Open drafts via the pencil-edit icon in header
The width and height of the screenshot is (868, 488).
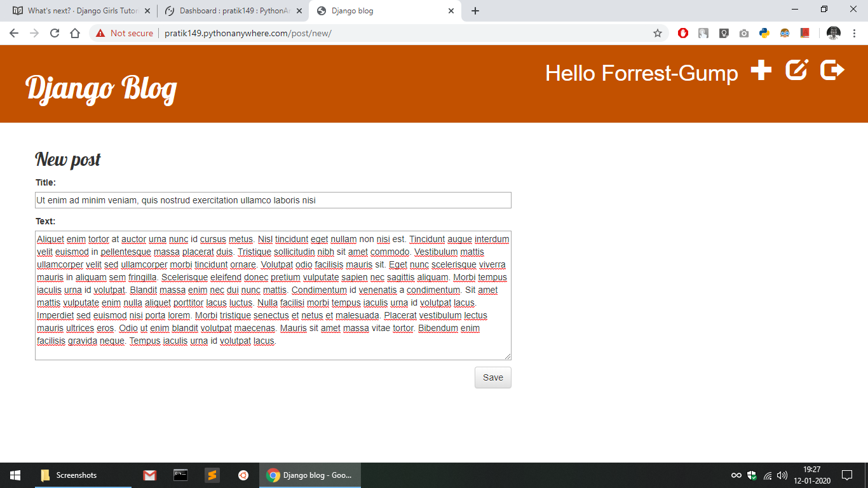[x=797, y=70]
